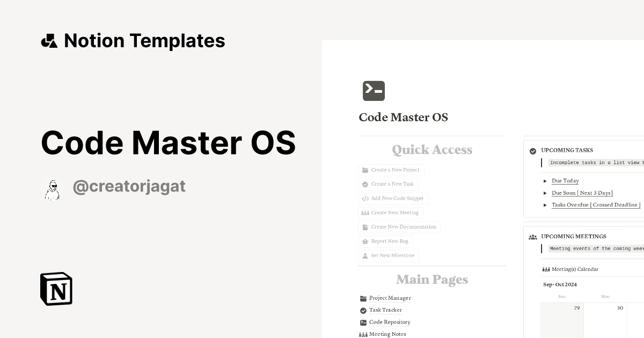Expand the Due Today task list
The height and width of the screenshot is (338, 644).
(x=545, y=181)
